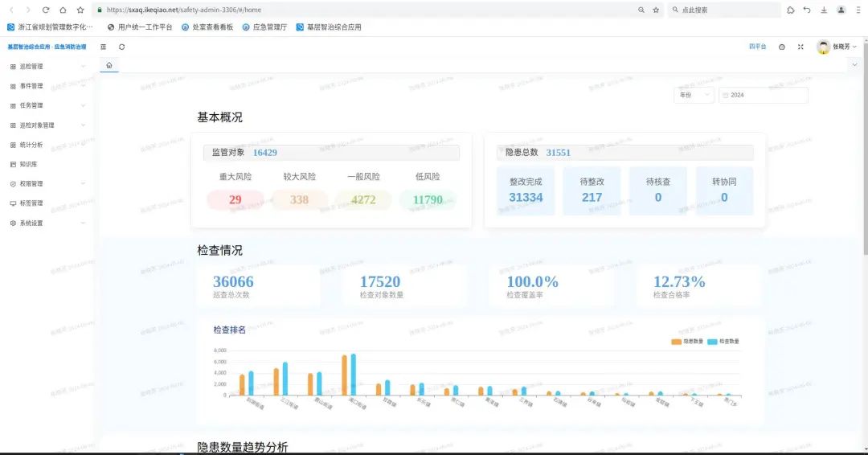Toggle fullscreen with the expand icon
Screen dimensions: 868x455
pos(800,47)
